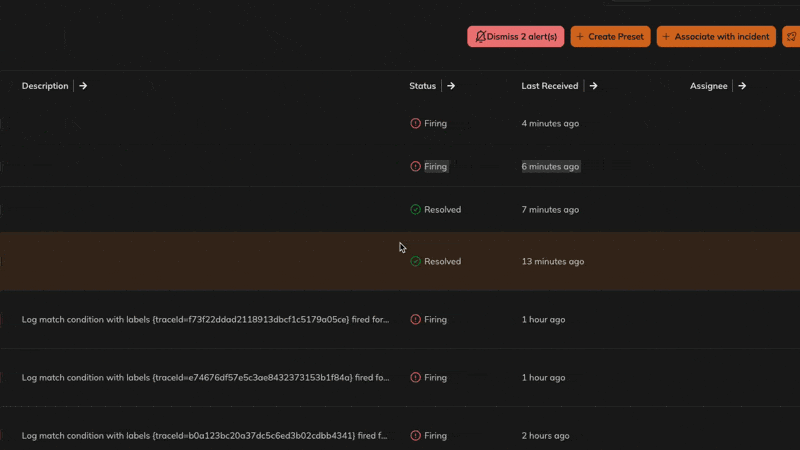Click the Resolved check icon in highlighted row
The width and height of the screenshot is (800, 450).
click(415, 261)
